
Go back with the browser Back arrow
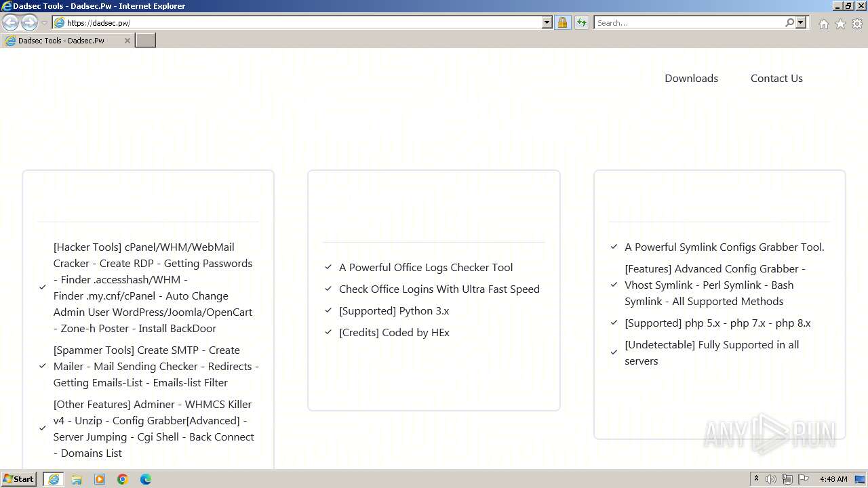coord(10,22)
